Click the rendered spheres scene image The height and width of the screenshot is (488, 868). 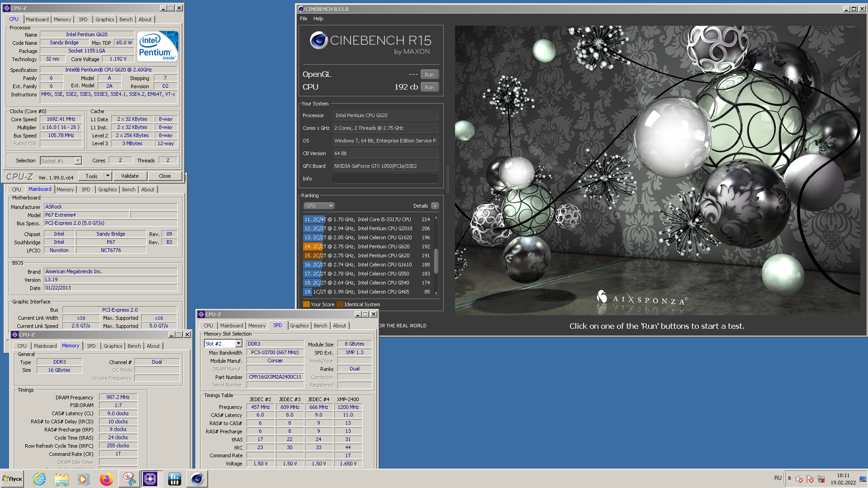click(x=658, y=170)
